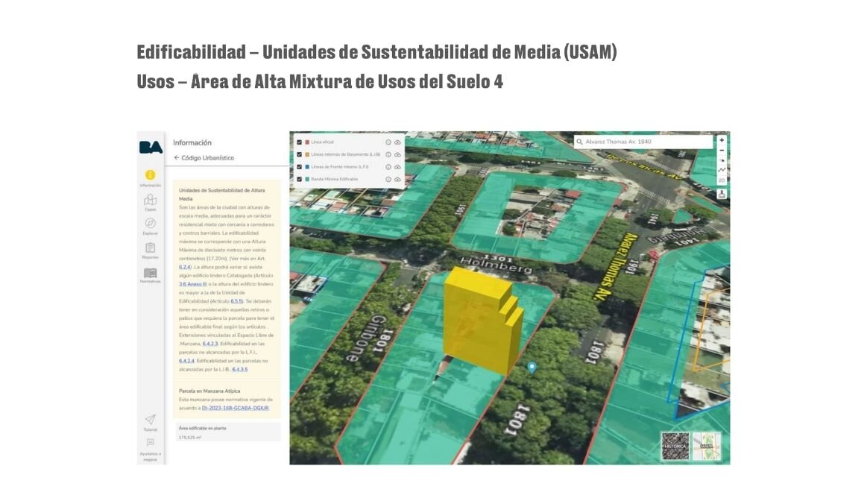Switch map to 2D view
The width and height of the screenshot is (867, 504).
point(722,180)
